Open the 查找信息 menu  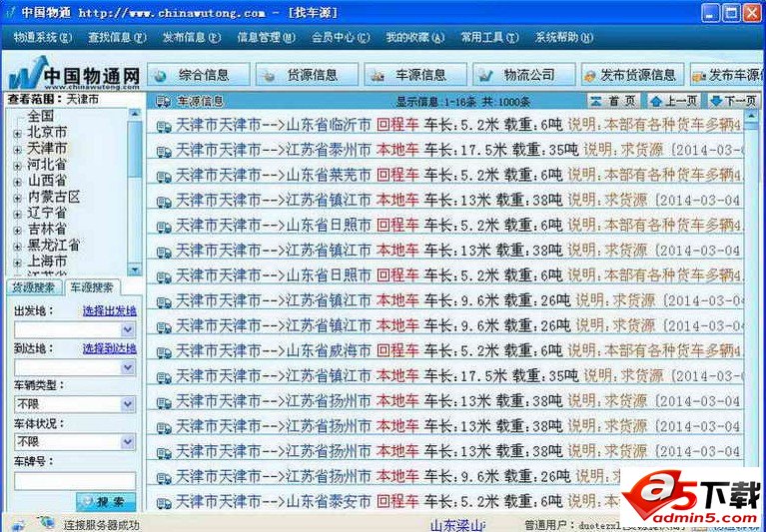[117, 37]
